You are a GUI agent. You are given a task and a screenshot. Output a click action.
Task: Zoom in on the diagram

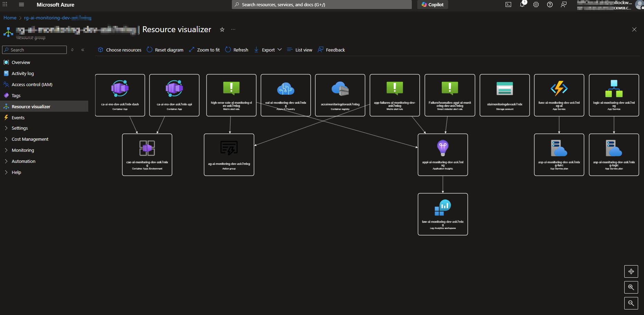pos(631,287)
